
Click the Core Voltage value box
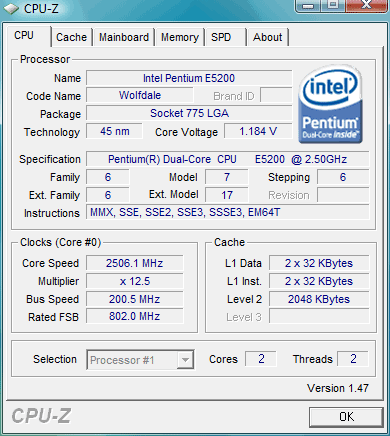tap(258, 131)
